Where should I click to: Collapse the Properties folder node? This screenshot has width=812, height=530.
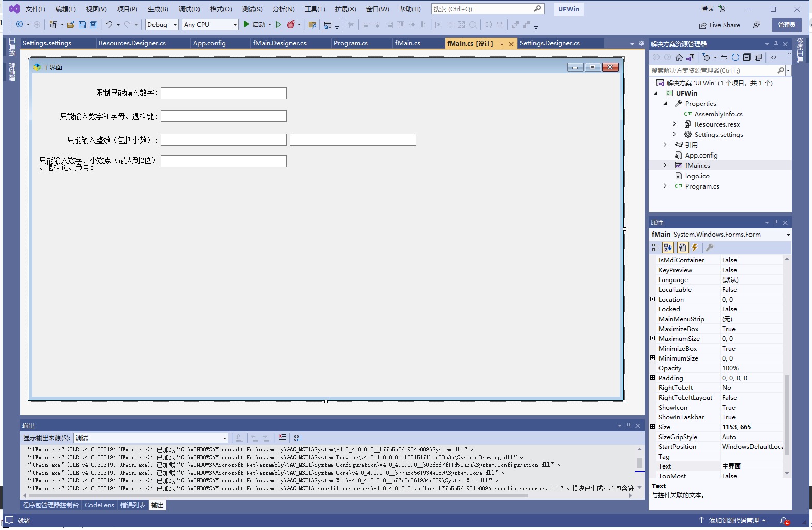click(665, 103)
